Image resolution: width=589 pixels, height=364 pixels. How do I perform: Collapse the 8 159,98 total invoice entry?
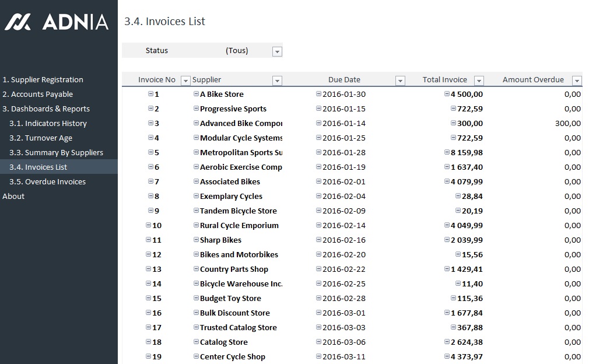pyautogui.click(x=447, y=152)
